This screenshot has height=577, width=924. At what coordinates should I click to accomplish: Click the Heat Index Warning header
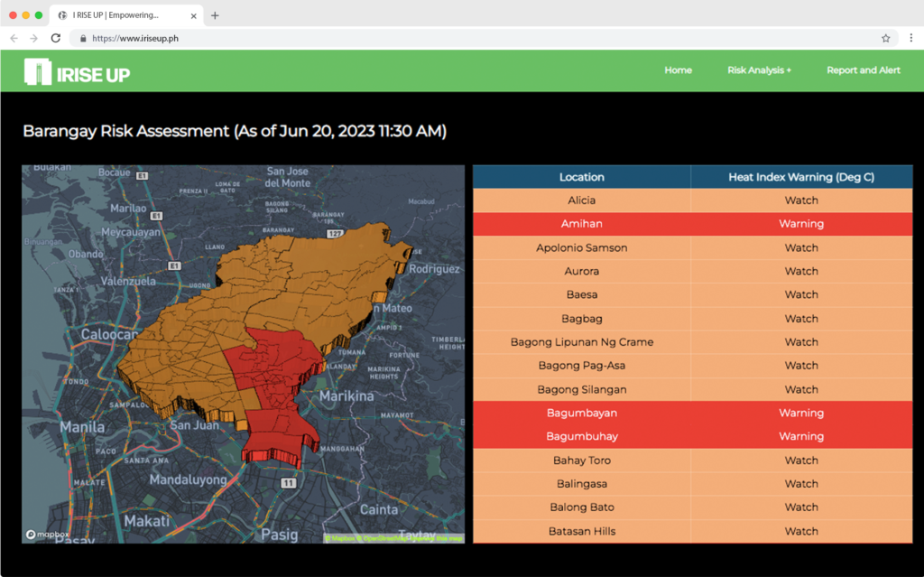pyautogui.click(x=801, y=177)
